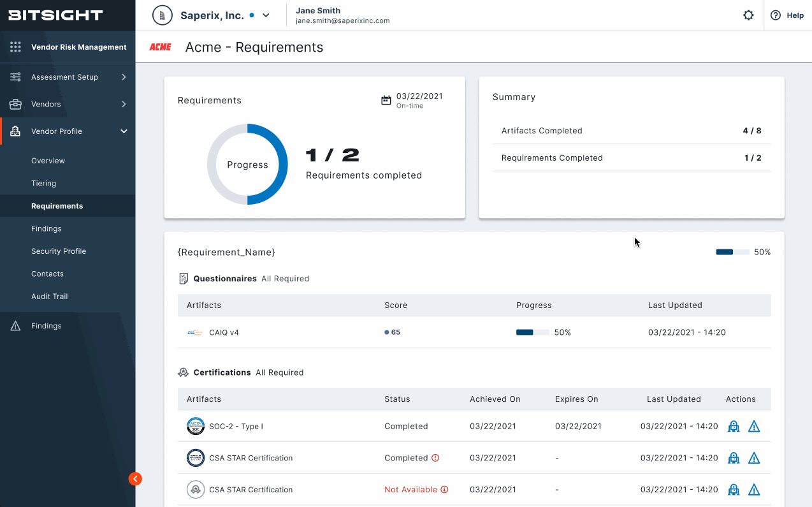Screen dimensions: 812x507
Task: Select Requirements in the sidebar
Action: (x=57, y=206)
